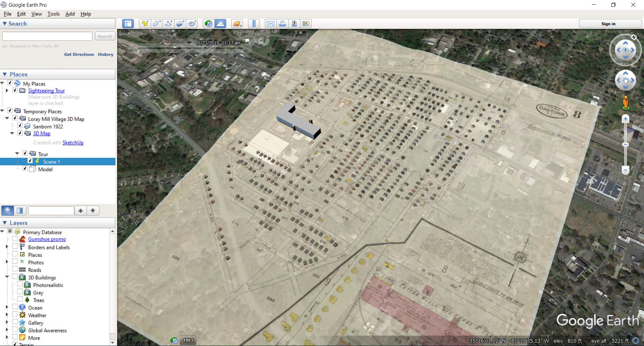Viewport: 644px width, 346px height.
Task: Enable Photorealistic 3D buildings checkbox
Action: [x=20, y=284]
